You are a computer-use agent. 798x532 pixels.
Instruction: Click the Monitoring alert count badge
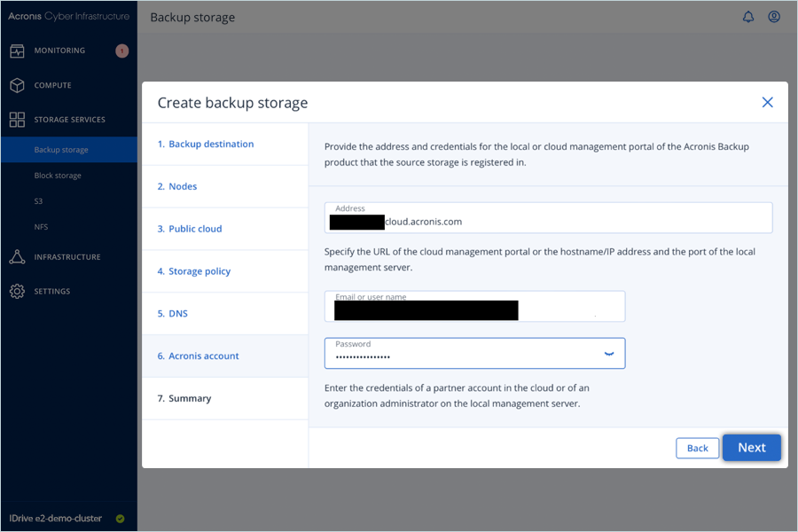121,51
